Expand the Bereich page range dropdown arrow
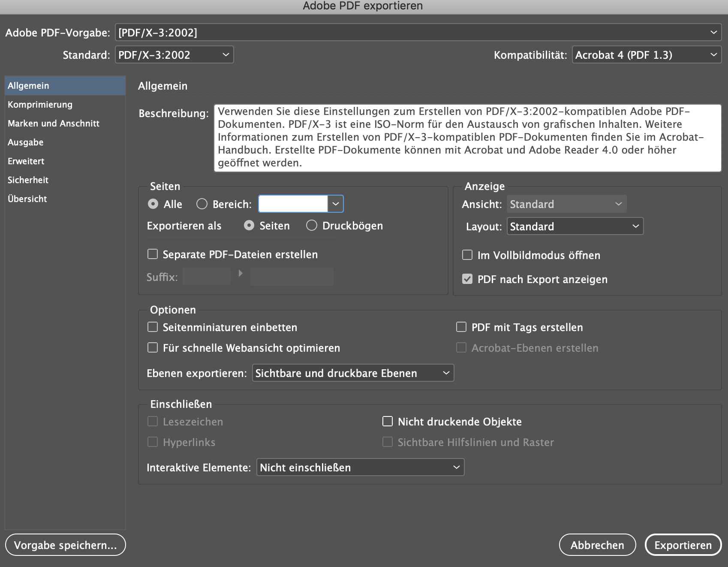The width and height of the screenshot is (728, 567). [x=336, y=204]
